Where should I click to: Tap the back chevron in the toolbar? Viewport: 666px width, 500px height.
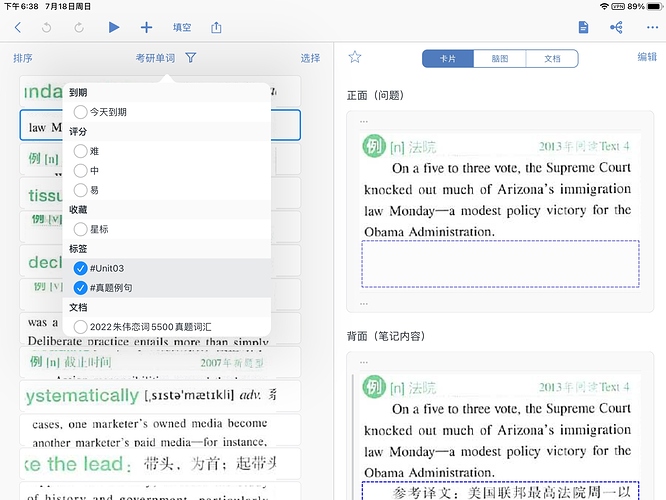click(17, 28)
